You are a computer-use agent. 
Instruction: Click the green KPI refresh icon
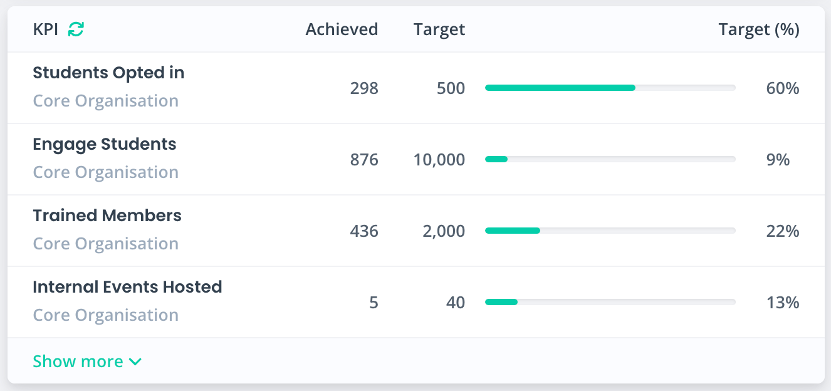pyautogui.click(x=76, y=29)
